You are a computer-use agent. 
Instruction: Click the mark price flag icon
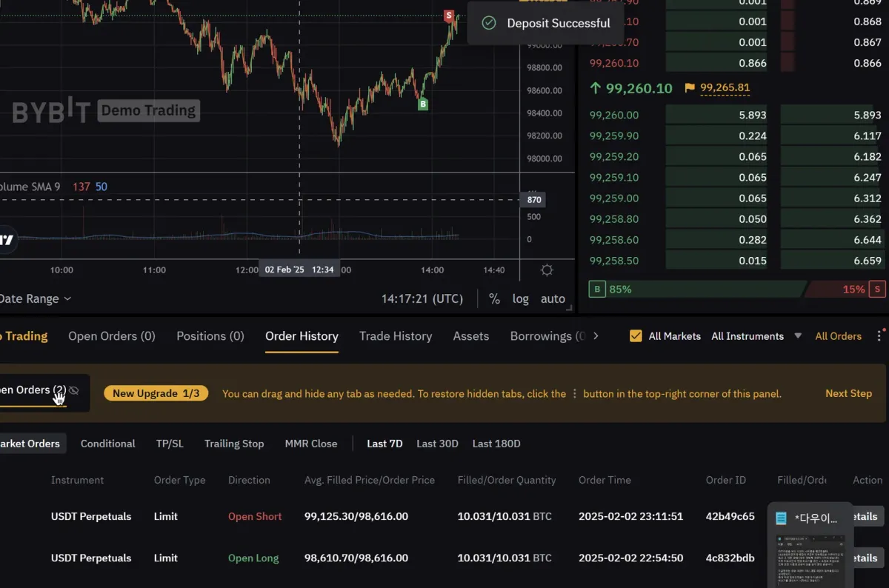(690, 88)
